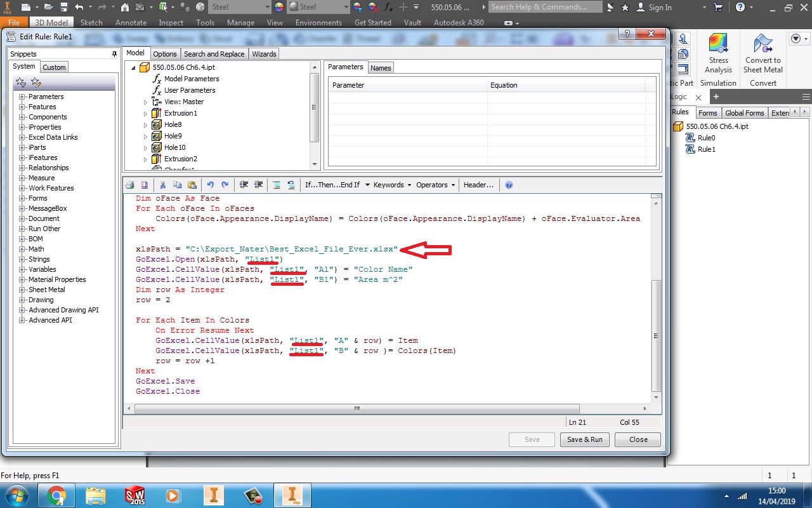Click Sign In in title bar

pyautogui.click(x=655, y=7)
